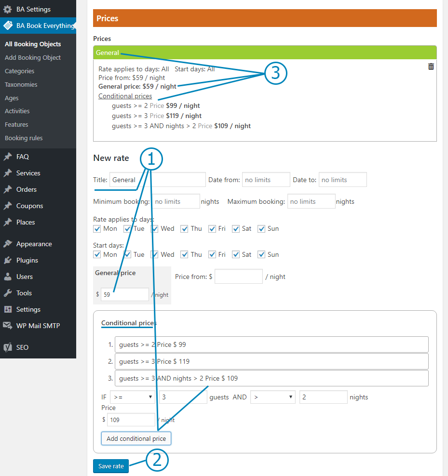
Task: Click the Orders pin icon
Action: point(8,189)
